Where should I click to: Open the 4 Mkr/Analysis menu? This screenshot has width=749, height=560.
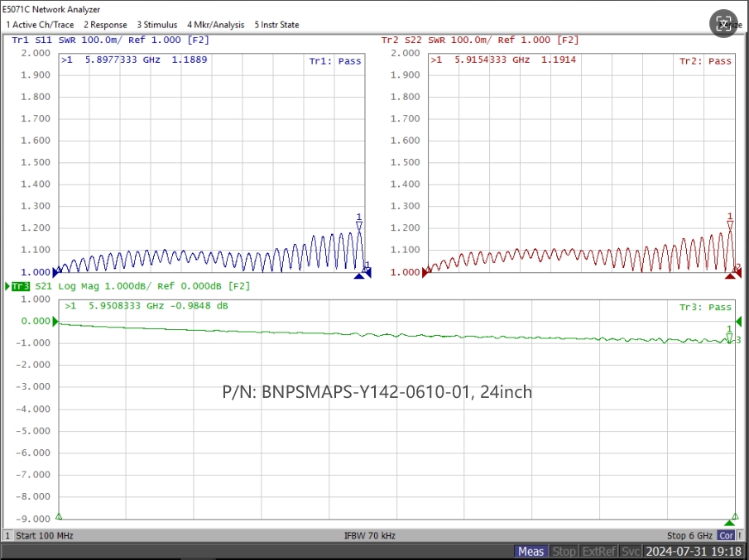(215, 25)
